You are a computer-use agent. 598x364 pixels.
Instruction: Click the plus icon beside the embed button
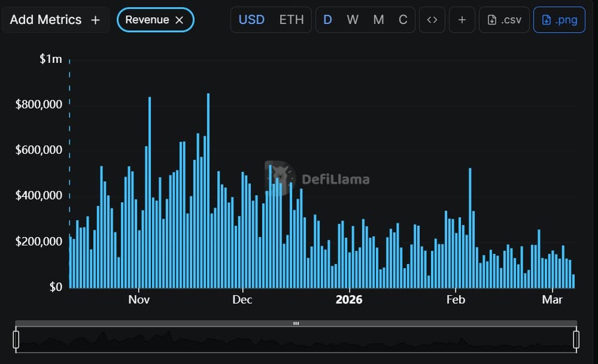[462, 19]
